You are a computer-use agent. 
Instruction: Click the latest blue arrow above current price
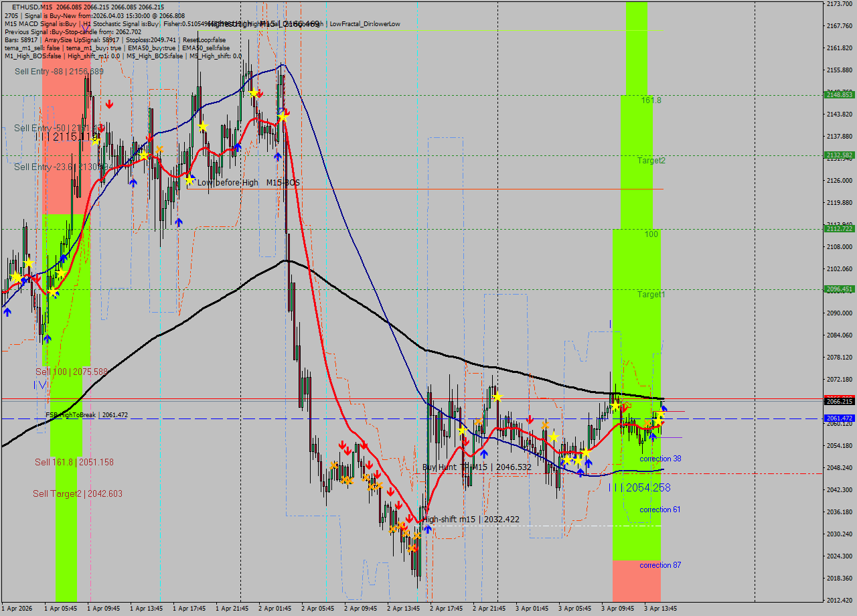664,407
